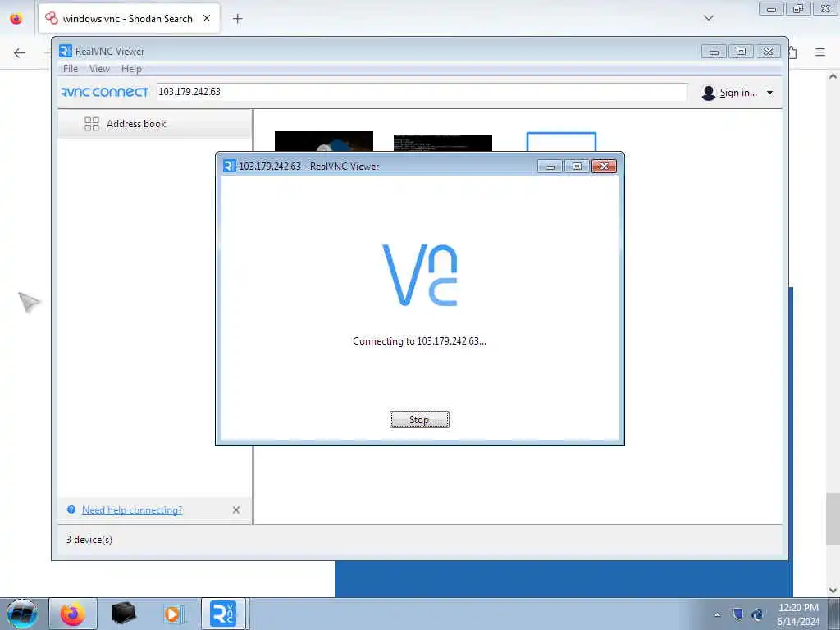The height and width of the screenshot is (630, 840).
Task: Click the Connecting to 103.179.242.63 text
Action: (419, 340)
